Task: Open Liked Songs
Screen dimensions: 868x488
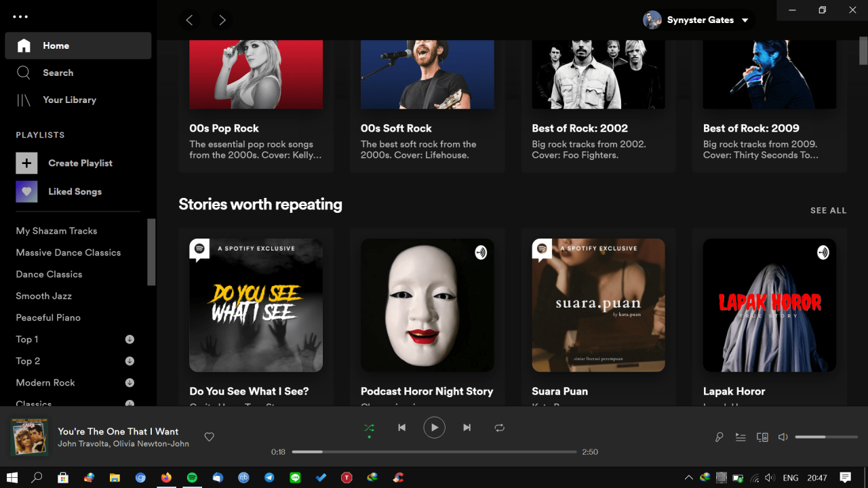Action: click(59, 192)
